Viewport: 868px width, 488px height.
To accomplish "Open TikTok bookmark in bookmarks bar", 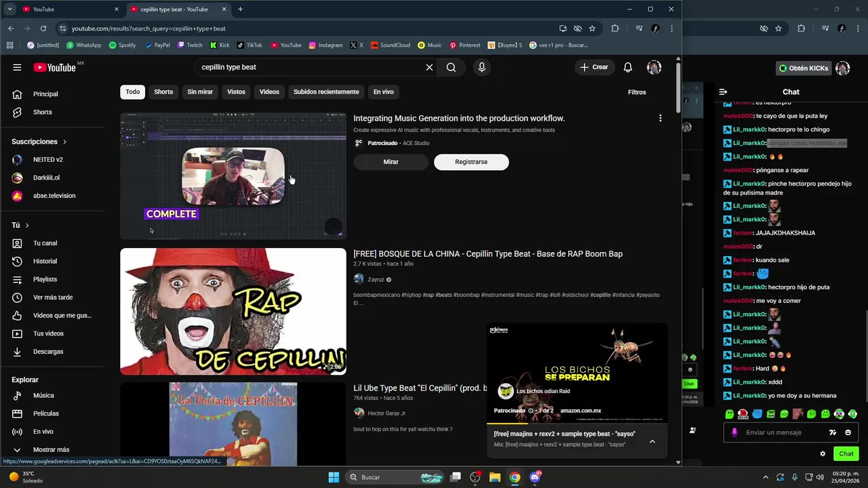I will click(x=249, y=45).
